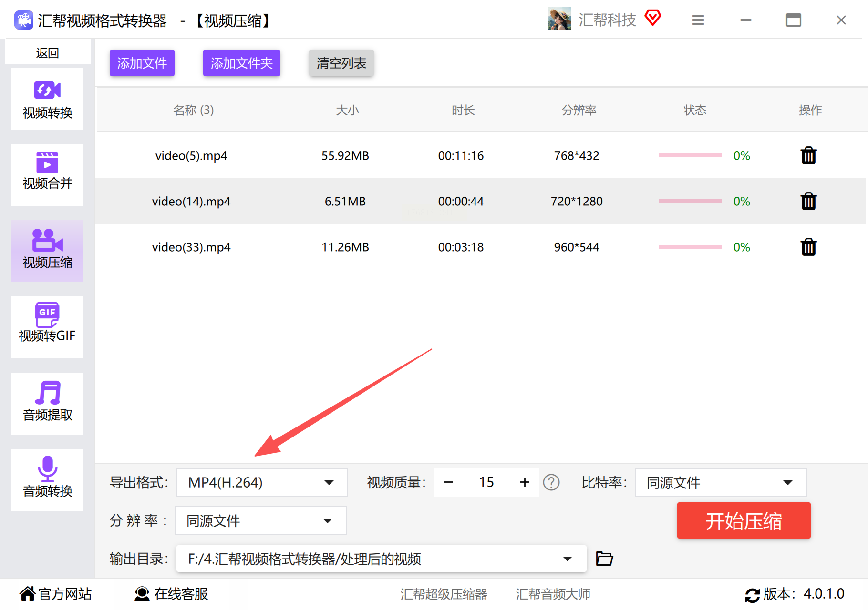Delete video(5).mp4 with its trash icon
Viewport: 868px width, 610px height.
[x=808, y=156]
